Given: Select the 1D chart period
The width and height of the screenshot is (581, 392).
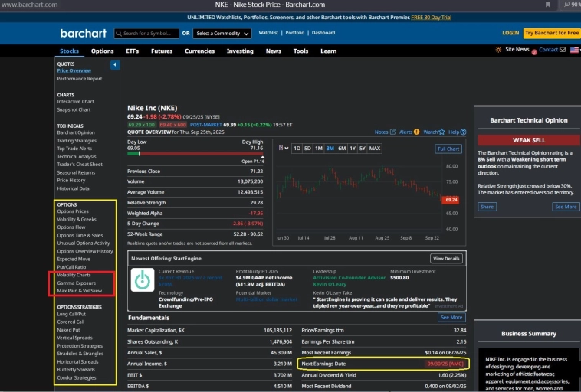Looking at the screenshot, I should pos(297,148).
